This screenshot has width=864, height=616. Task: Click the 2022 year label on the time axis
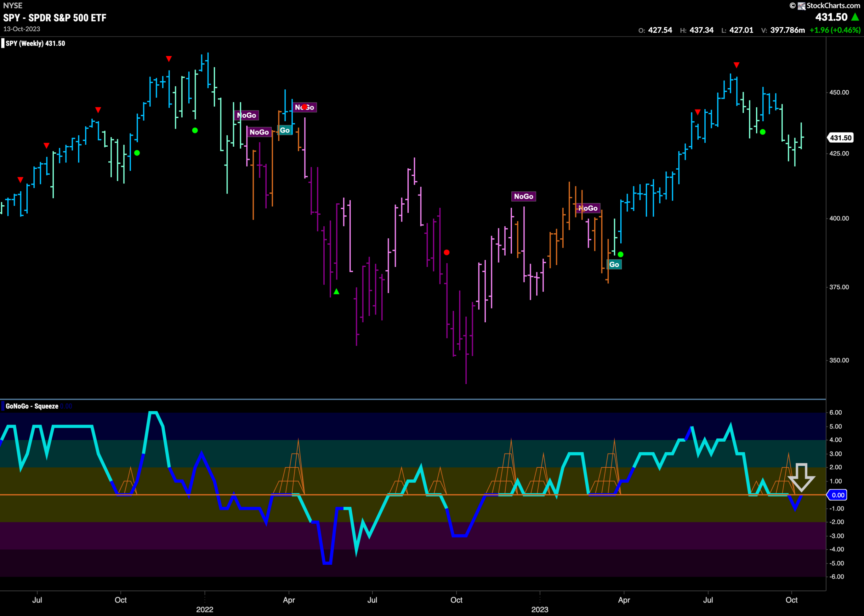[205, 609]
